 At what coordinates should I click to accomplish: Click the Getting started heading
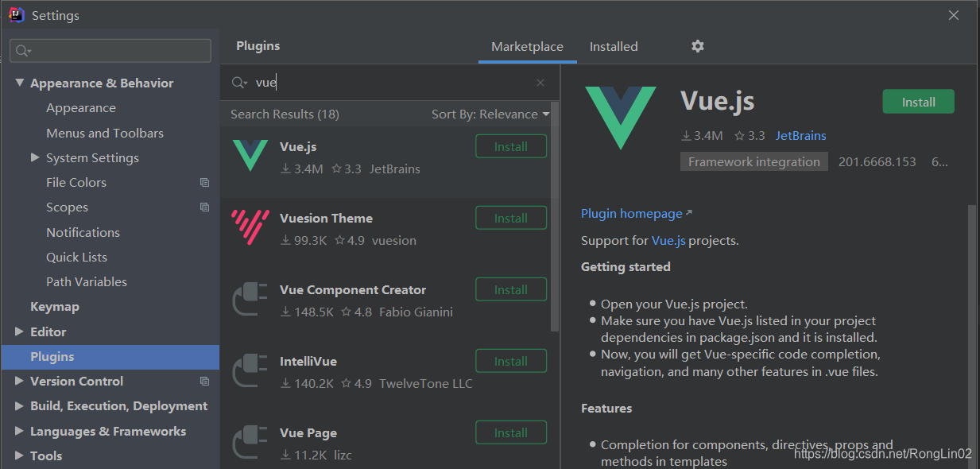(x=626, y=267)
